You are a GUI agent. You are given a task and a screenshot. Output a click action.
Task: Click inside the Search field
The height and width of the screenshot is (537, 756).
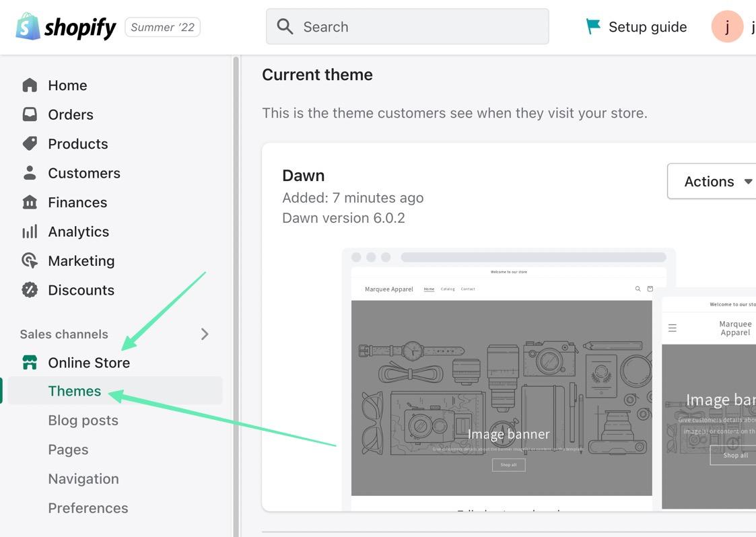click(407, 26)
